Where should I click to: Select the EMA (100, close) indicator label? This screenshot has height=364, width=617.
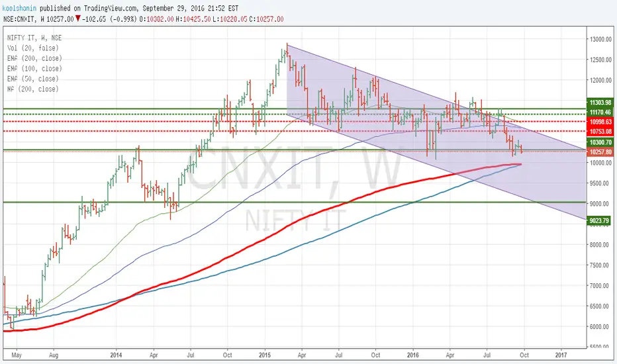tap(34, 68)
